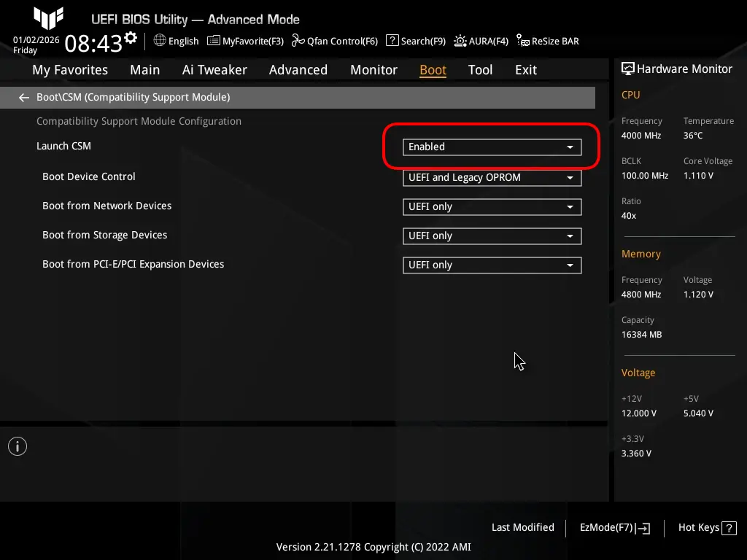This screenshot has height=560, width=747.
Task: Launch the AURA lighting settings
Action: pos(481,41)
